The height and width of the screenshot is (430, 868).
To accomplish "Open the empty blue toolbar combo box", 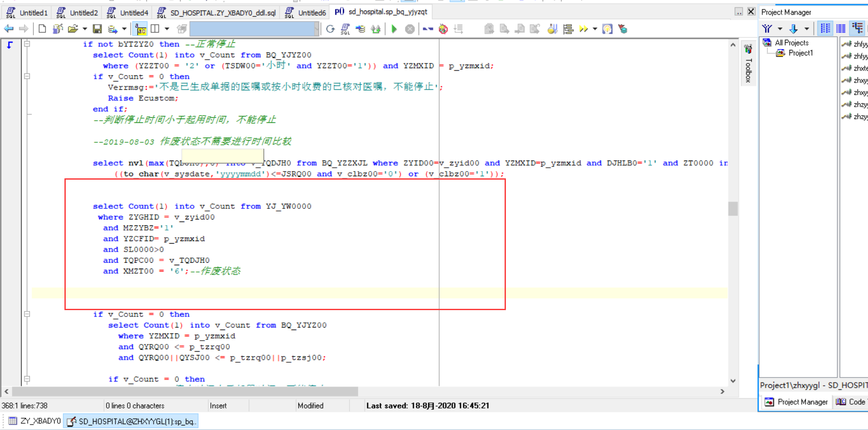I will [254, 29].
